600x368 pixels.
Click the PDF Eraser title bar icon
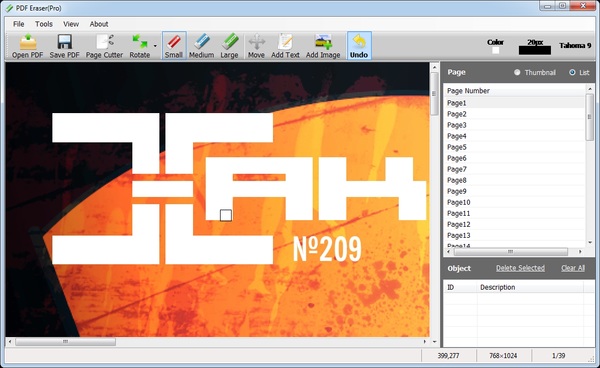(9, 8)
